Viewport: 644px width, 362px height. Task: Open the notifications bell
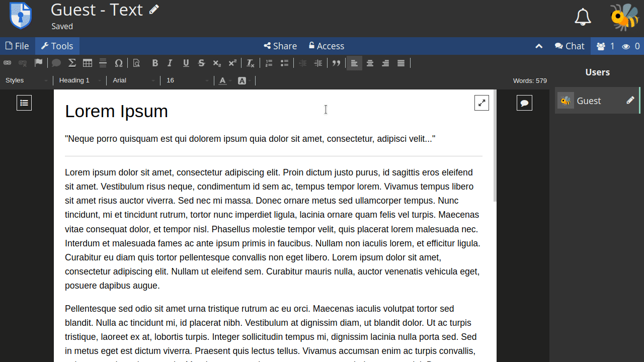coord(583,17)
